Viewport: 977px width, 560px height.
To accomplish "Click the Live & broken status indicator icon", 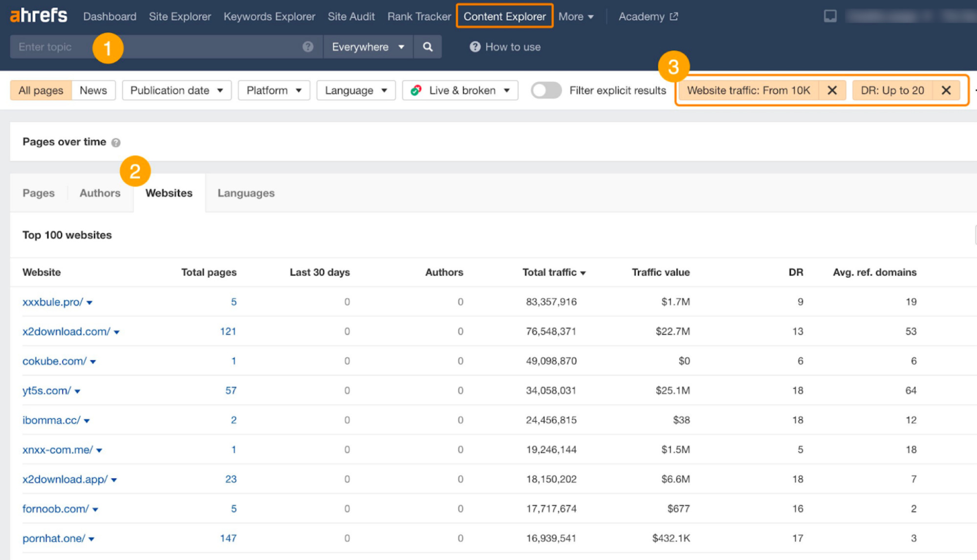I will pyautogui.click(x=417, y=90).
